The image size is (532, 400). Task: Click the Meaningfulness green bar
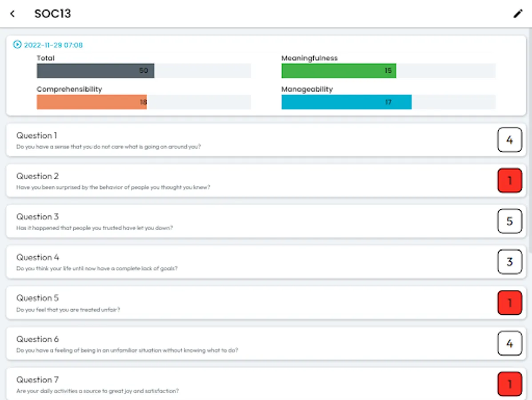click(339, 70)
